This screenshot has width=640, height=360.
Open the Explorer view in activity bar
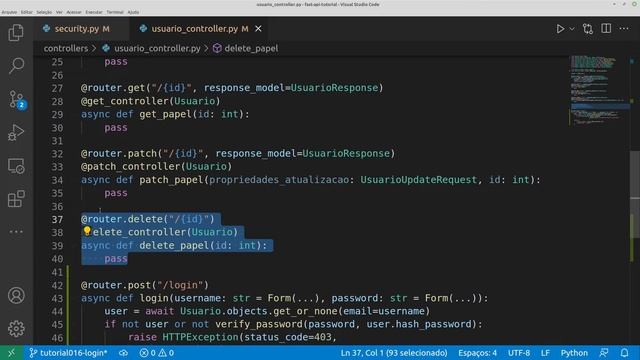coord(16,33)
